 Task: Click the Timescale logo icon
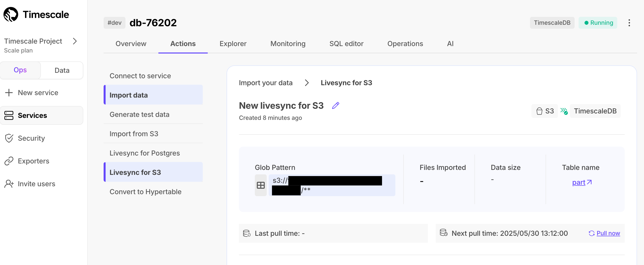[11, 14]
